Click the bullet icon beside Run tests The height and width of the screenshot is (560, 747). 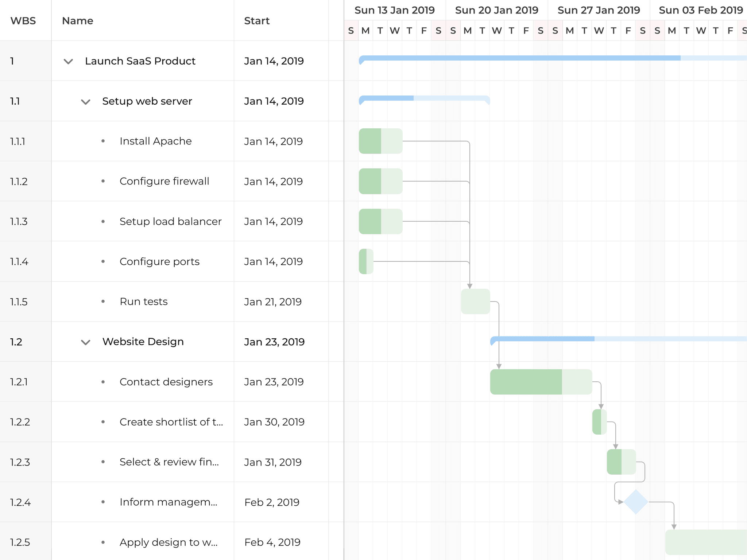point(103,302)
